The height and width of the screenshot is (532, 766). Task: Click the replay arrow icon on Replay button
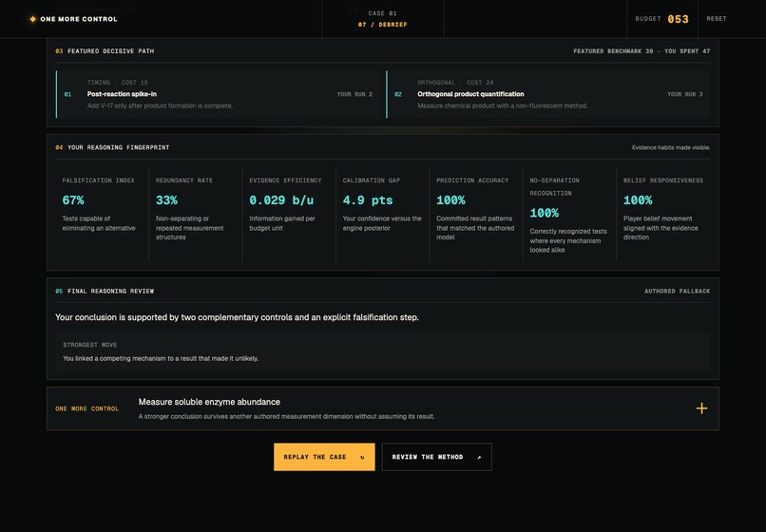(362, 457)
